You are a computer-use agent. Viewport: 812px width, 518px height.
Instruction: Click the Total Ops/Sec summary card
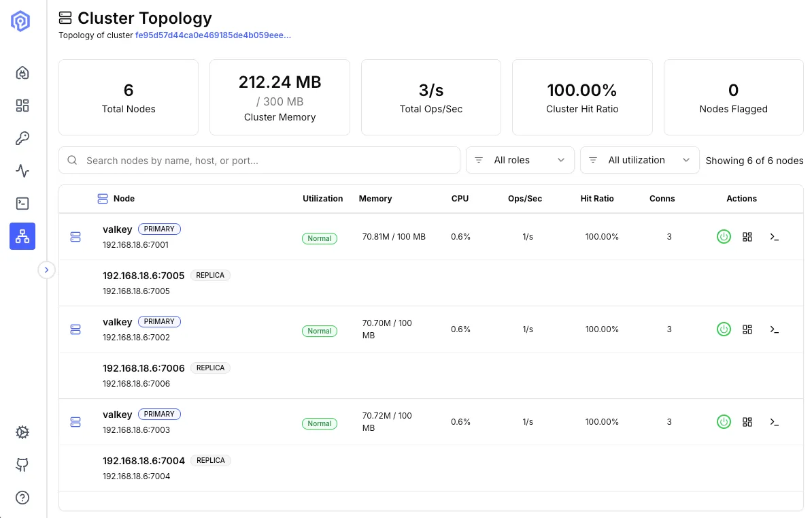pyautogui.click(x=431, y=97)
